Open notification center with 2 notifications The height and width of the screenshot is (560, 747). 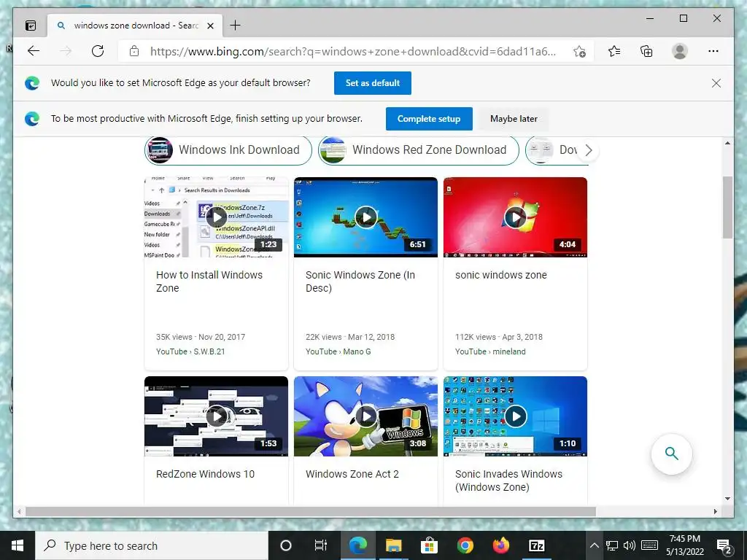[x=724, y=546]
